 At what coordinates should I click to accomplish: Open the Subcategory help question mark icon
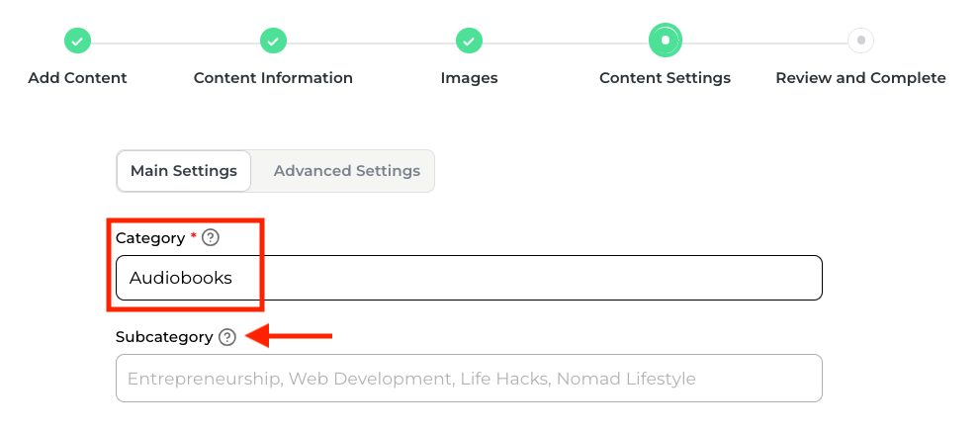pos(227,337)
